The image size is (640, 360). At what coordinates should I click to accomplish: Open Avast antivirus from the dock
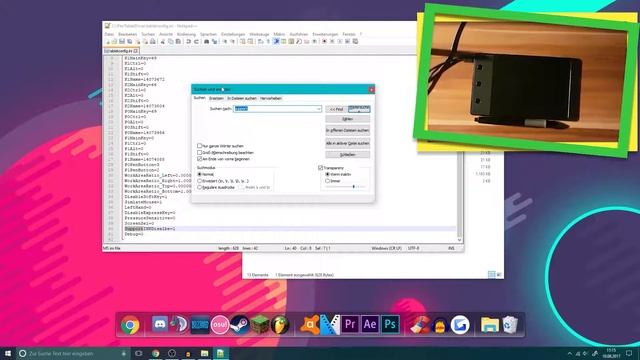(x=310, y=325)
